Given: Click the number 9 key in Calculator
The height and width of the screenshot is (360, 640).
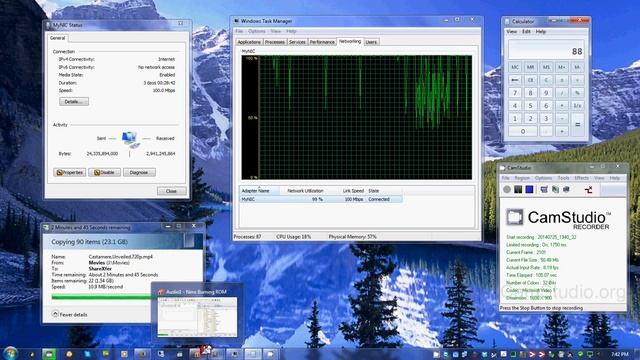Looking at the screenshot, I should pos(546,93).
